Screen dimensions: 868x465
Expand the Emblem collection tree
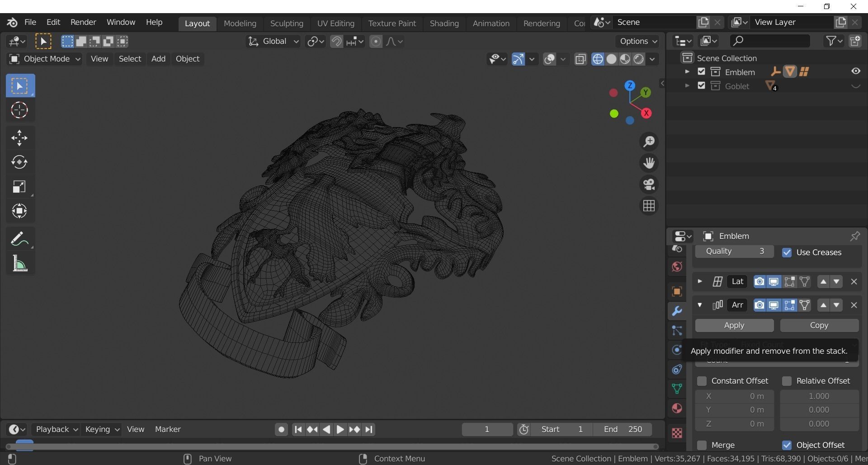point(687,71)
